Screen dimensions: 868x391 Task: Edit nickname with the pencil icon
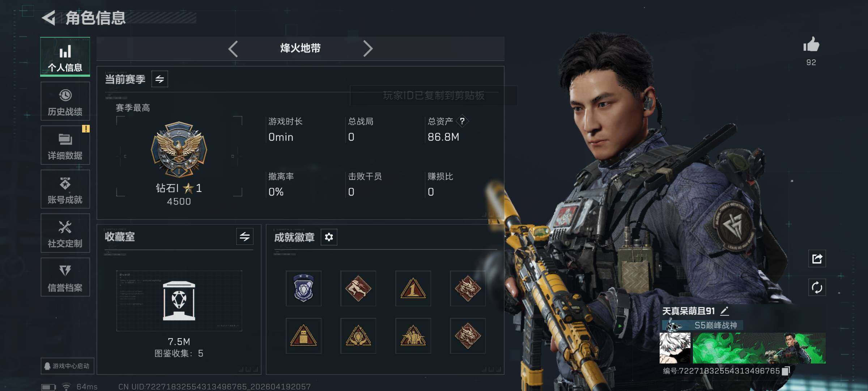point(724,311)
